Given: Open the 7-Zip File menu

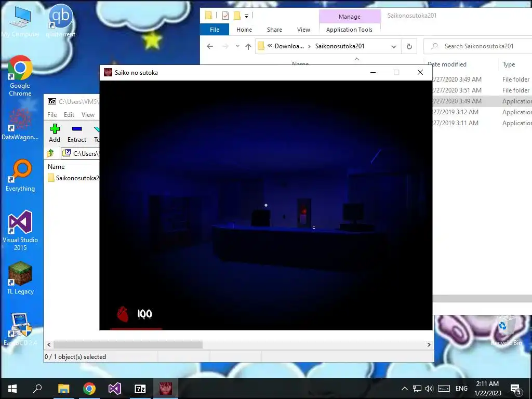Looking at the screenshot, I should coord(52,115).
